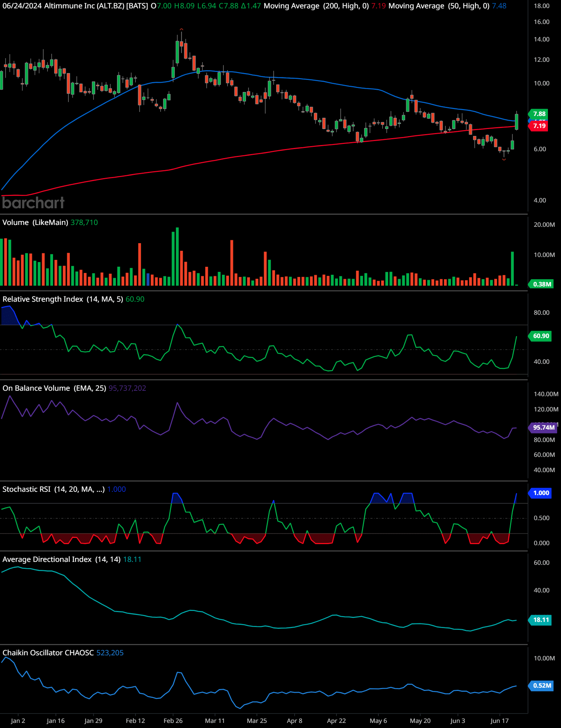Screen dimensions: 561x728
Task: Click the OBV value 95,737,202
Action: (x=127, y=388)
